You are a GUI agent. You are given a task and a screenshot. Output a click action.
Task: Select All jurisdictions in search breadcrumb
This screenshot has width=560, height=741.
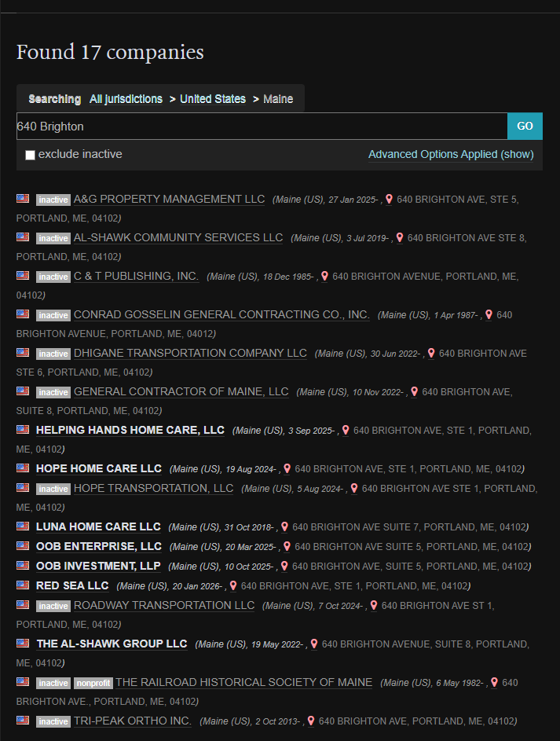click(126, 99)
